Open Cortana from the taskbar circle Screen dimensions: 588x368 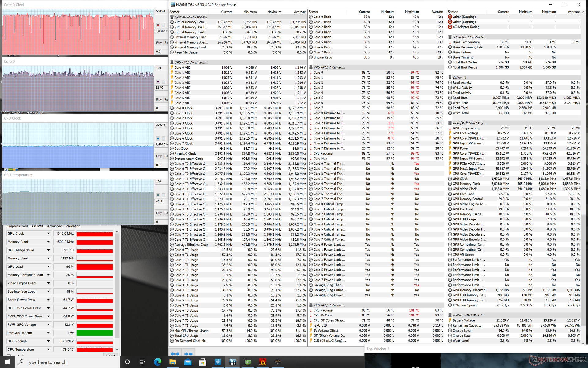pos(127,362)
